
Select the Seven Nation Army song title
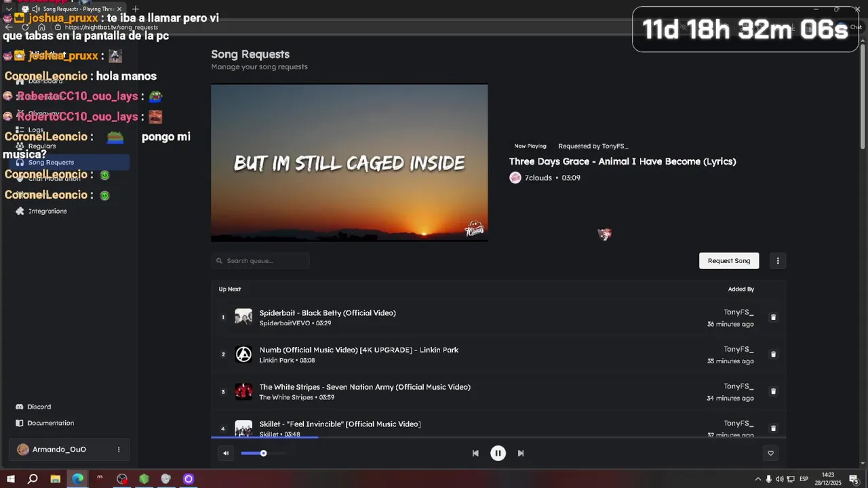pos(365,387)
